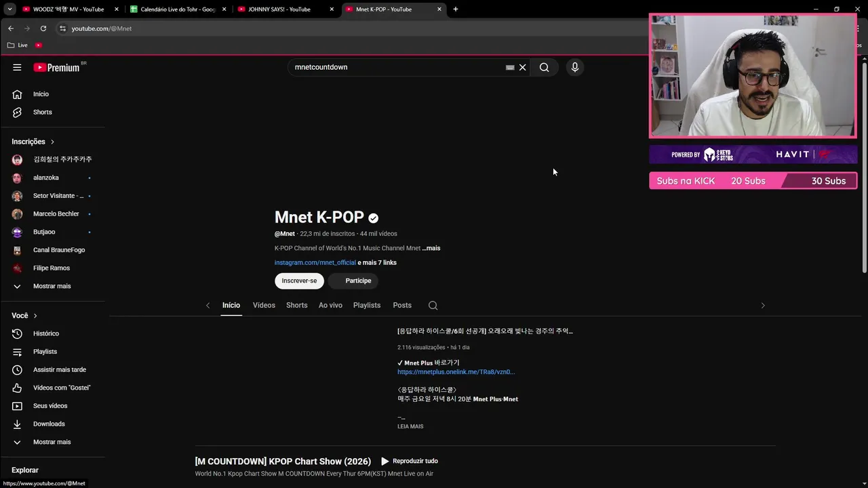The height and width of the screenshot is (488, 868).
Task: Click the Inscrever-se button
Action: click(299, 281)
